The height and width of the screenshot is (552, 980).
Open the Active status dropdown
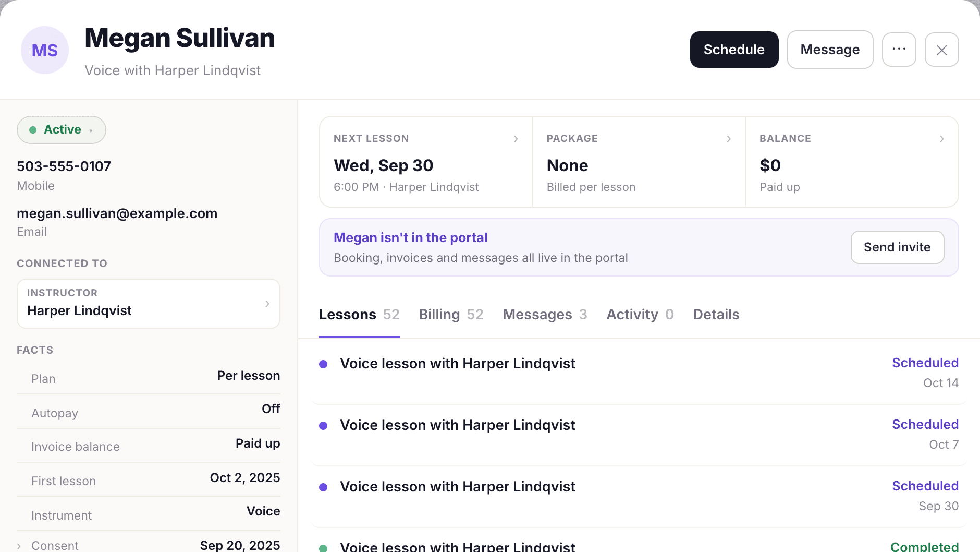[62, 130]
